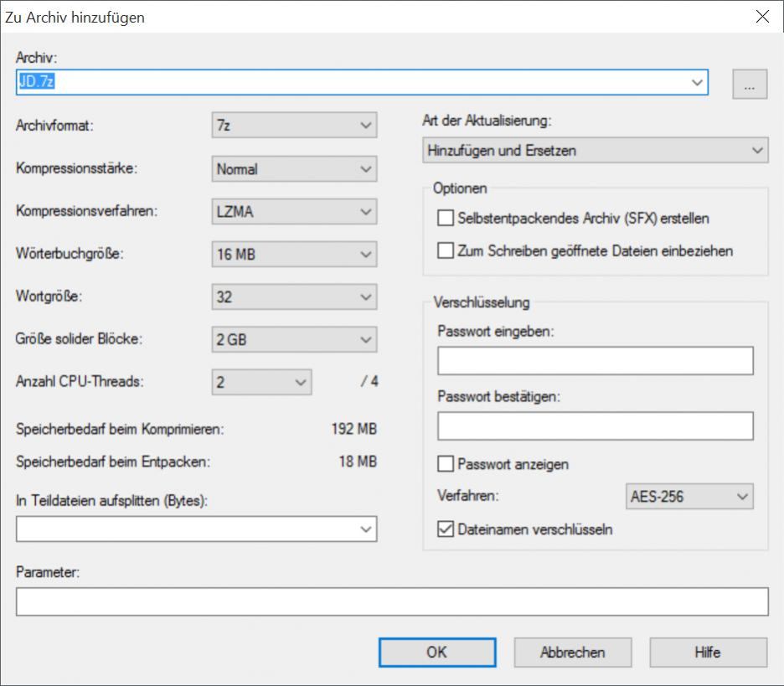Open Anzahl CPU-Threads dropdown

(x=261, y=383)
